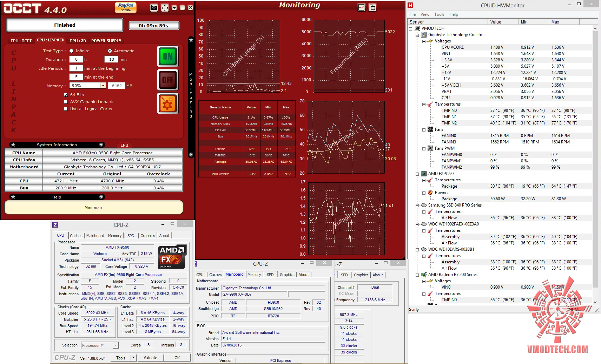Click the Validate button in CPU-Z
The height and width of the screenshot is (364, 601).
pos(150,358)
